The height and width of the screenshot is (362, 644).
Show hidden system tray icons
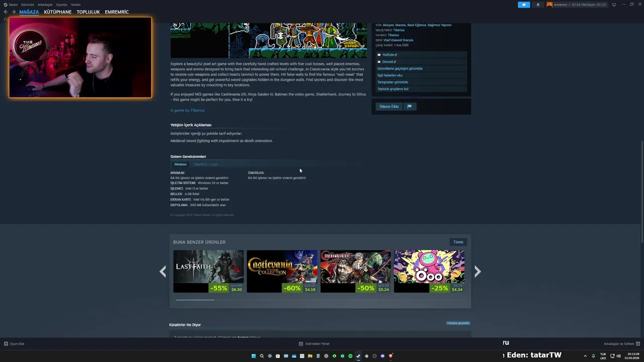click(585, 356)
